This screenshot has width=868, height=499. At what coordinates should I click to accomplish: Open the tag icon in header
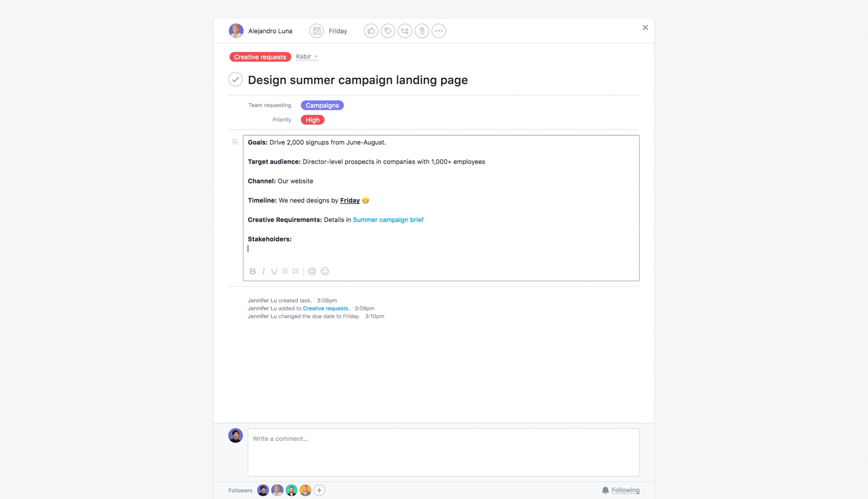tap(388, 31)
